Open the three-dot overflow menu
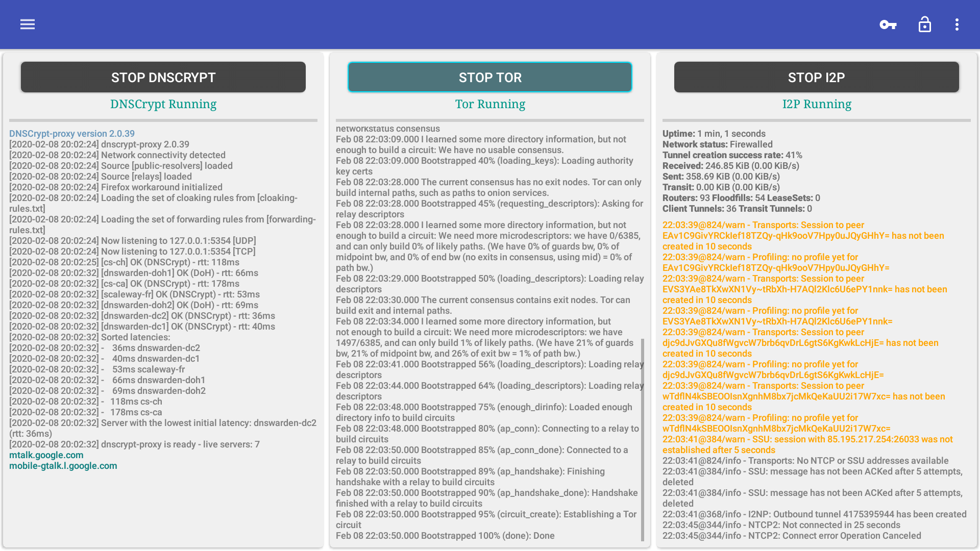980x551 pixels. (957, 24)
